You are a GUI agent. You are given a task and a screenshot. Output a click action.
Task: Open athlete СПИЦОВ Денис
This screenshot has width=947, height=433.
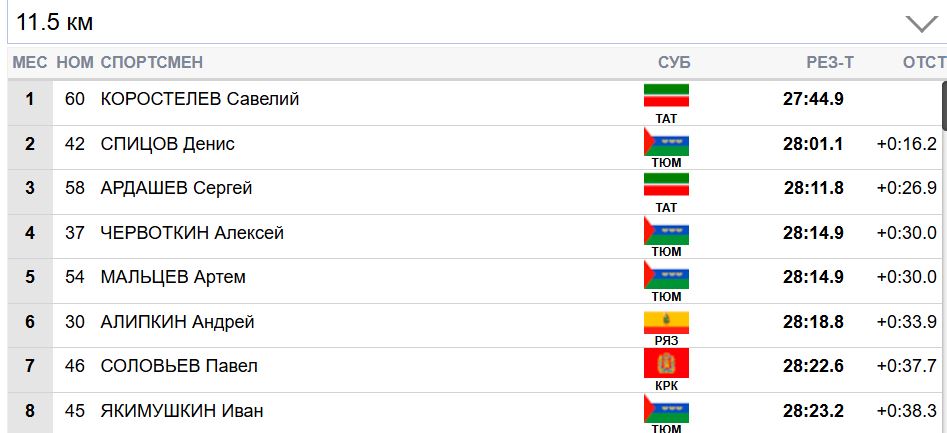click(168, 144)
